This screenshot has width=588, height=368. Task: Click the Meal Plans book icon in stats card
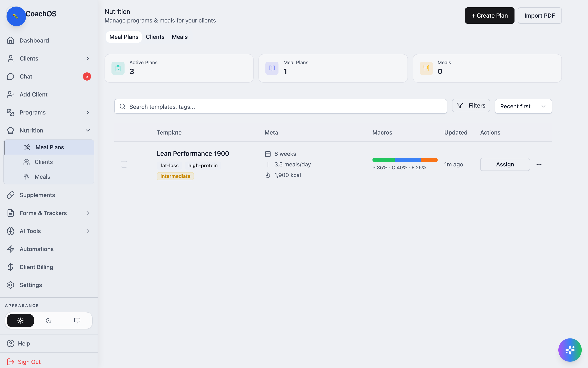click(x=272, y=68)
